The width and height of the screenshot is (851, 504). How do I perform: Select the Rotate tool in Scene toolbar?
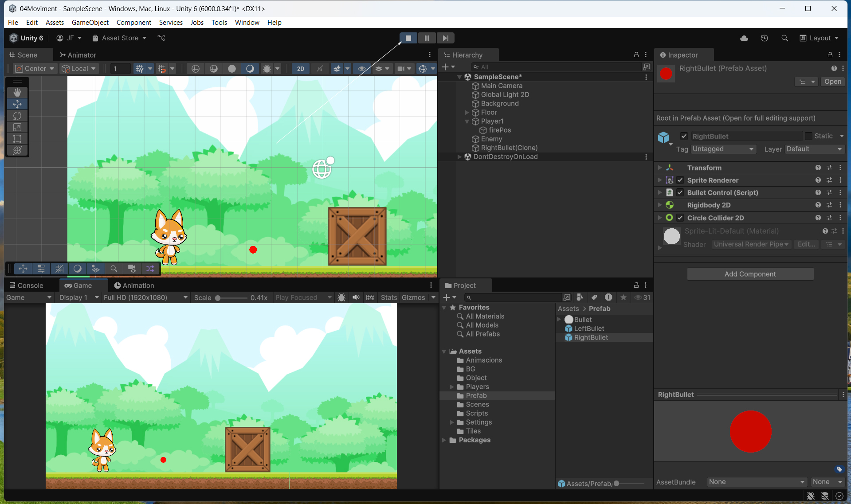(x=17, y=116)
